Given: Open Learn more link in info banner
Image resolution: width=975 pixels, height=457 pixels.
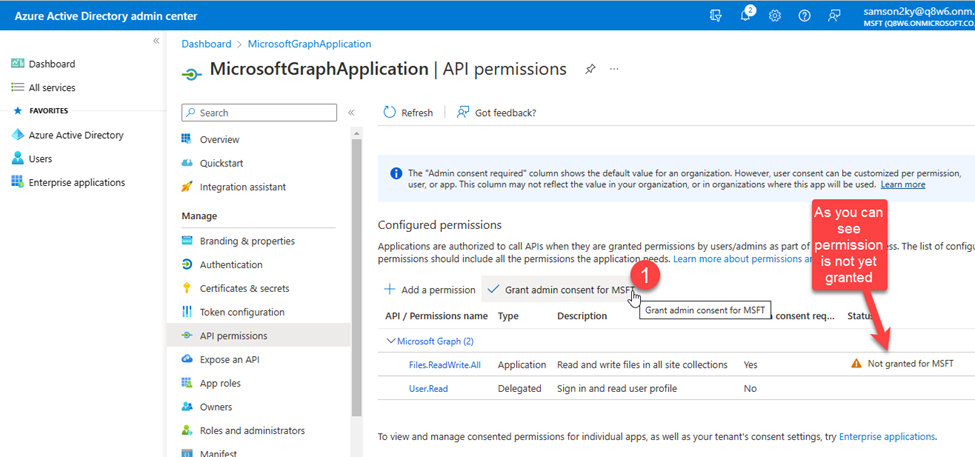Looking at the screenshot, I should pos(903,185).
